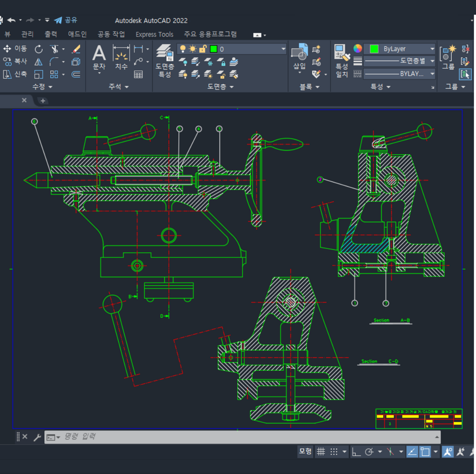Viewport: 476px width, 474px height.
Task: Open the Express Tools ribbon tab
Action: point(154,34)
